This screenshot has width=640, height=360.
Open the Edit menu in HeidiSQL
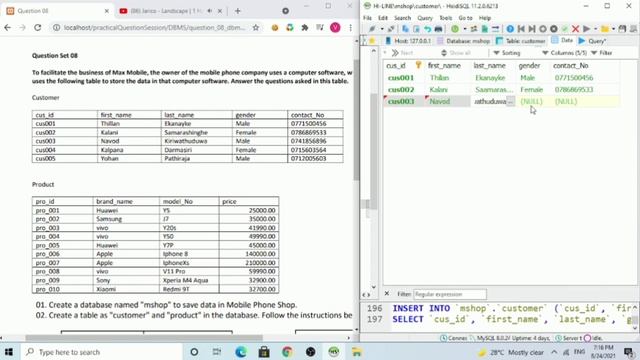click(x=383, y=18)
